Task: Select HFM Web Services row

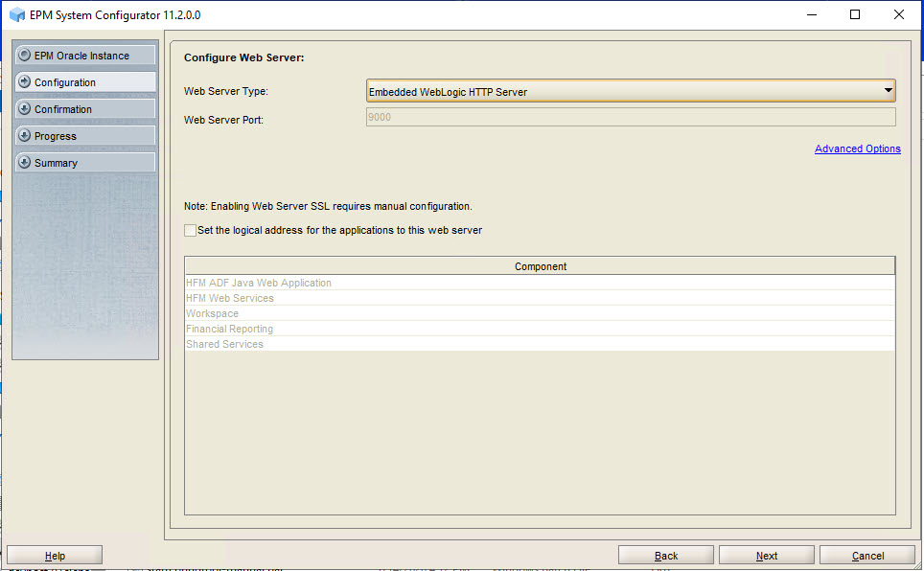Action: pyautogui.click(x=540, y=298)
